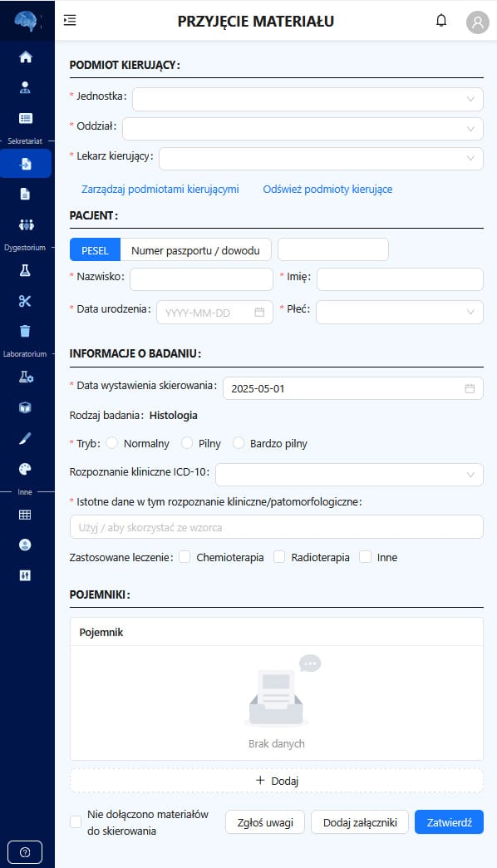Screen dimensions: 497x868
Task: Click the Histologia examination type text
Action: (x=173, y=415)
